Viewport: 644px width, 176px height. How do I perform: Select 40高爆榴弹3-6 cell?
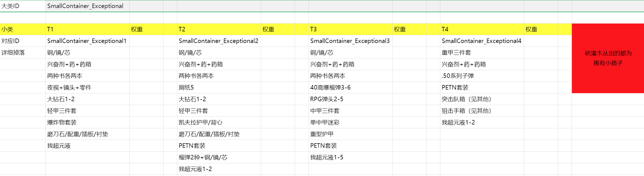pos(350,88)
